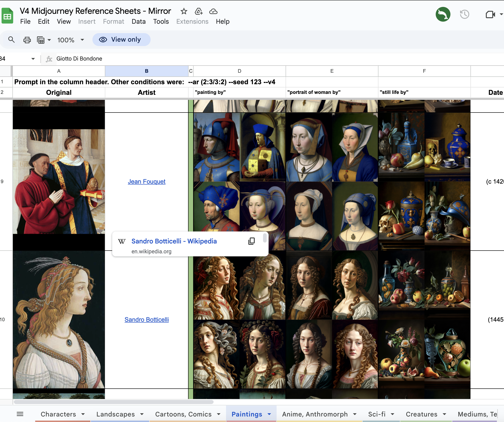Image resolution: width=504 pixels, height=422 pixels.
Task: Open the version history clock icon
Action: click(x=464, y=14)
